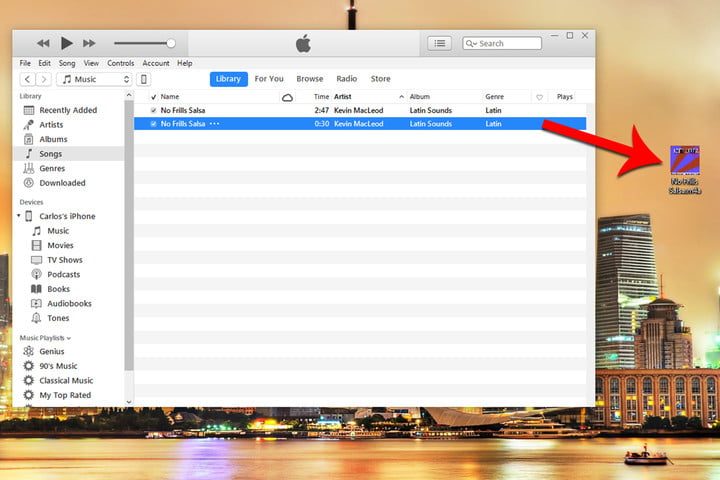Select Genres in the Library sidebar

click(x=52, y=168)
